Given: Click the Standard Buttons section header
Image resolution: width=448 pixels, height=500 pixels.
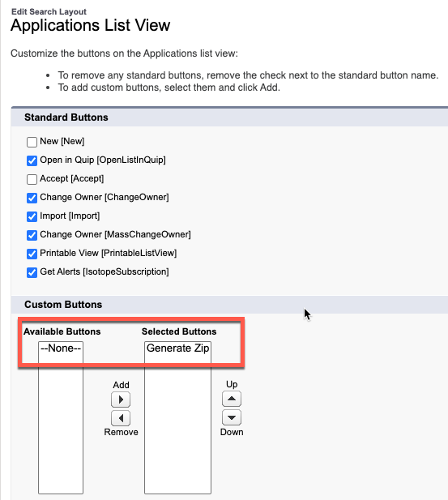Looking at the screenshot, I should [66, 118].
